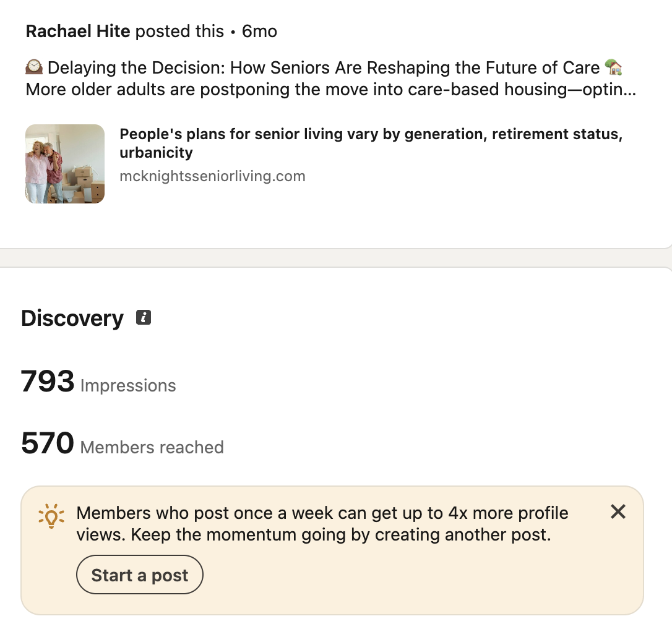Image resolution: width=672 pixels, height=637 pixels.
Task: Open the 'People's plans for senior living' article title
Action: tap(370, 143)
